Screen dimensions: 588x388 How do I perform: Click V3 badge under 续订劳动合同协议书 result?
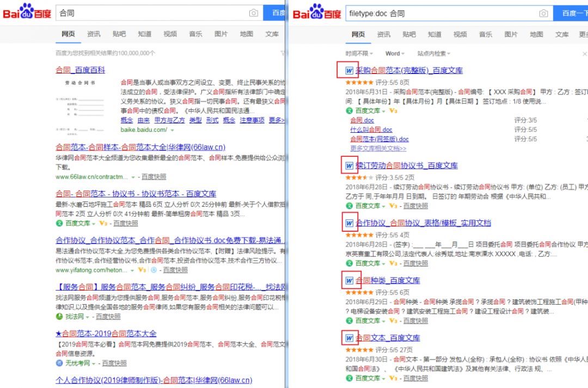[393, 206]
